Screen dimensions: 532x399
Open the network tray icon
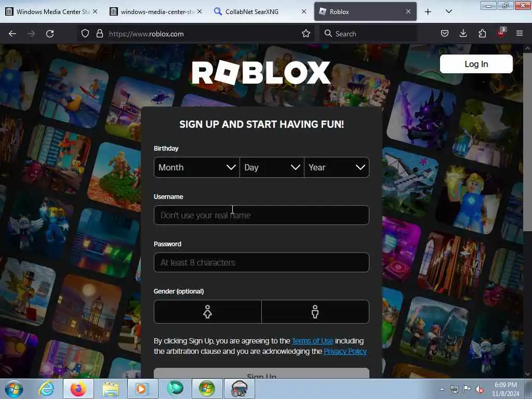[454, 389]
